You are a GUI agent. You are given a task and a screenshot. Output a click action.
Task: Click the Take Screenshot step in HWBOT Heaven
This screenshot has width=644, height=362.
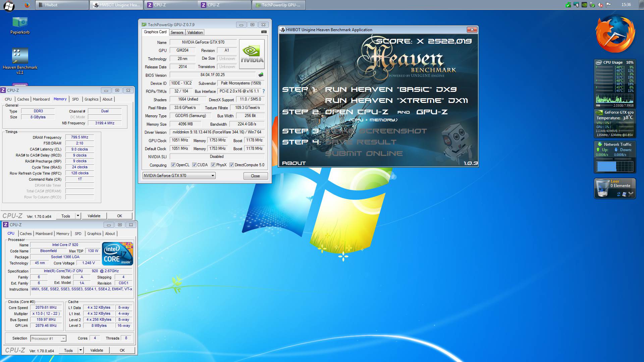(376, 131)
